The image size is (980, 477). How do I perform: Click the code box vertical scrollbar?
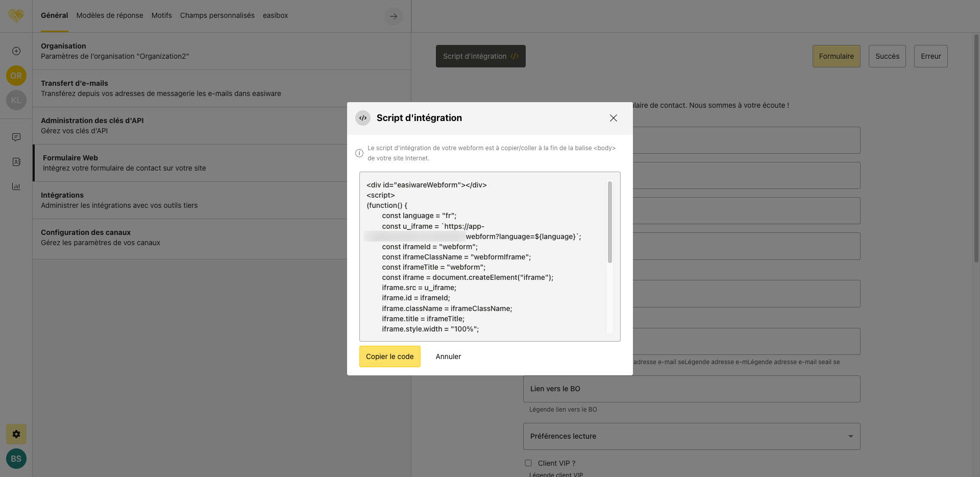pos(609,222)
